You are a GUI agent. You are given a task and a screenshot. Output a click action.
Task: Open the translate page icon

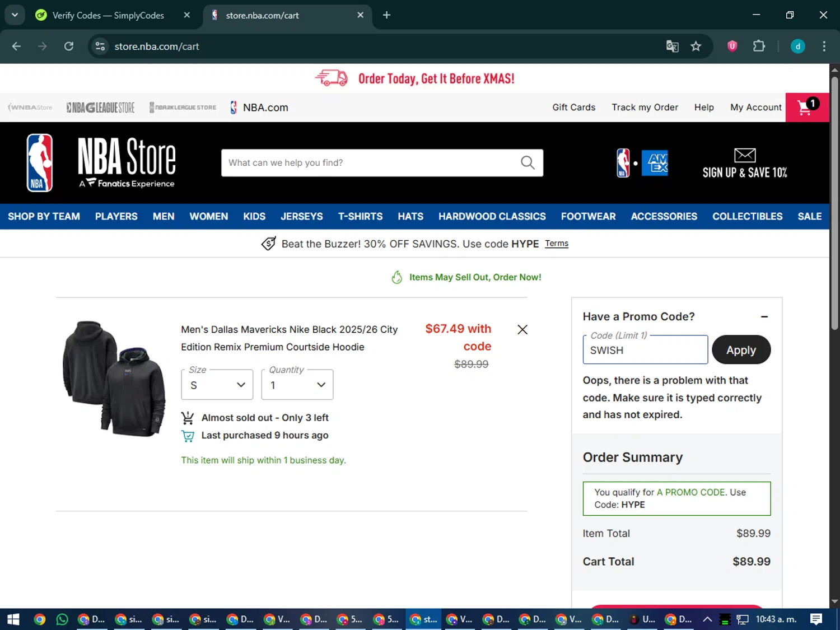pos(672,46)
